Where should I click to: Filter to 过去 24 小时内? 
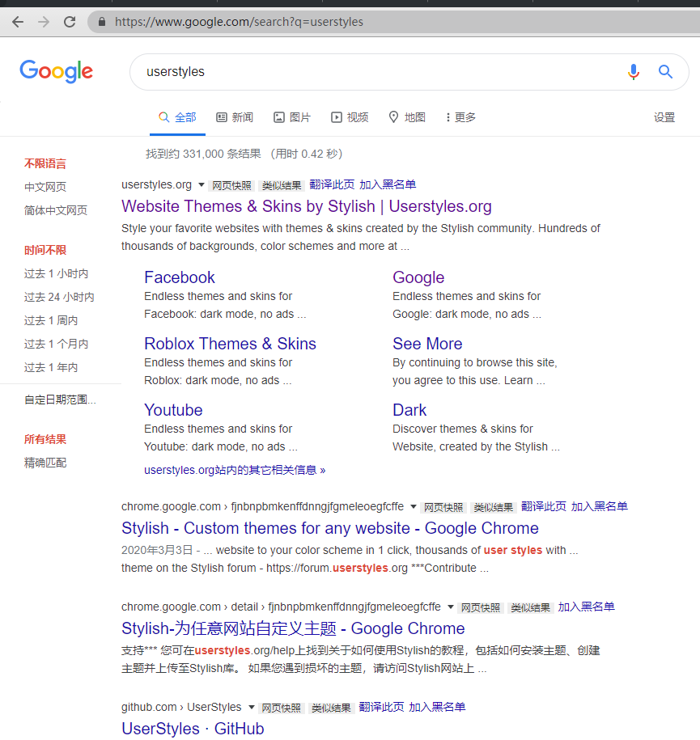[59, 297]
